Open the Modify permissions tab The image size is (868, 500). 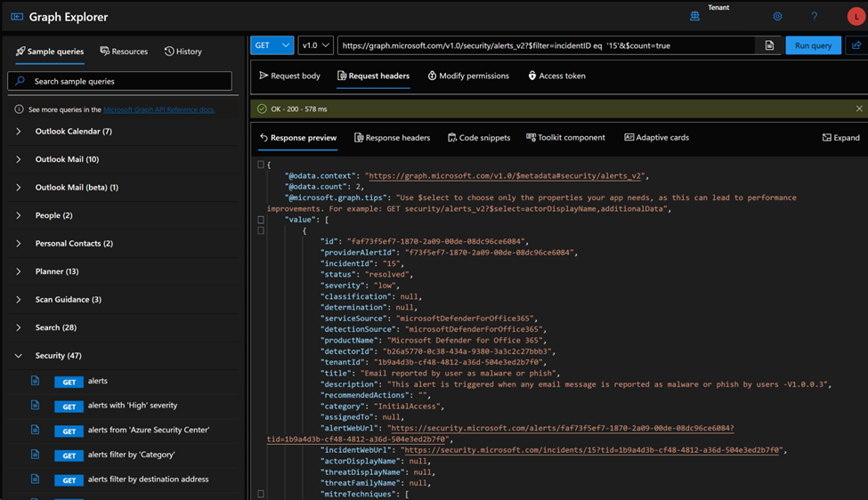pos(468,77)
